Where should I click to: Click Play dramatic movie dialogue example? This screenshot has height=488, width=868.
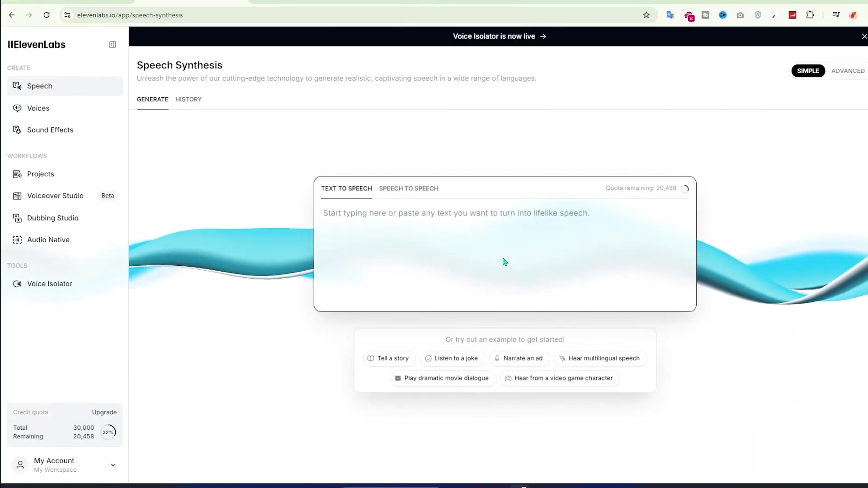[x=443, y=378]
